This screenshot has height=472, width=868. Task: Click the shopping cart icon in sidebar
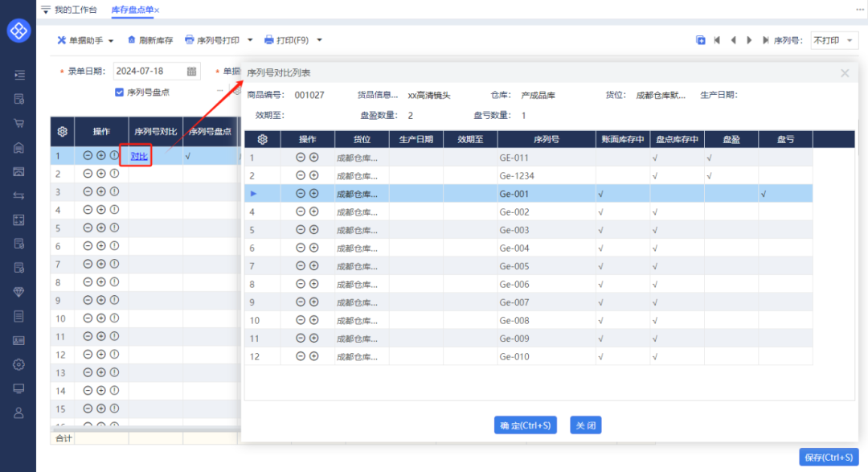tap(18, 123)
